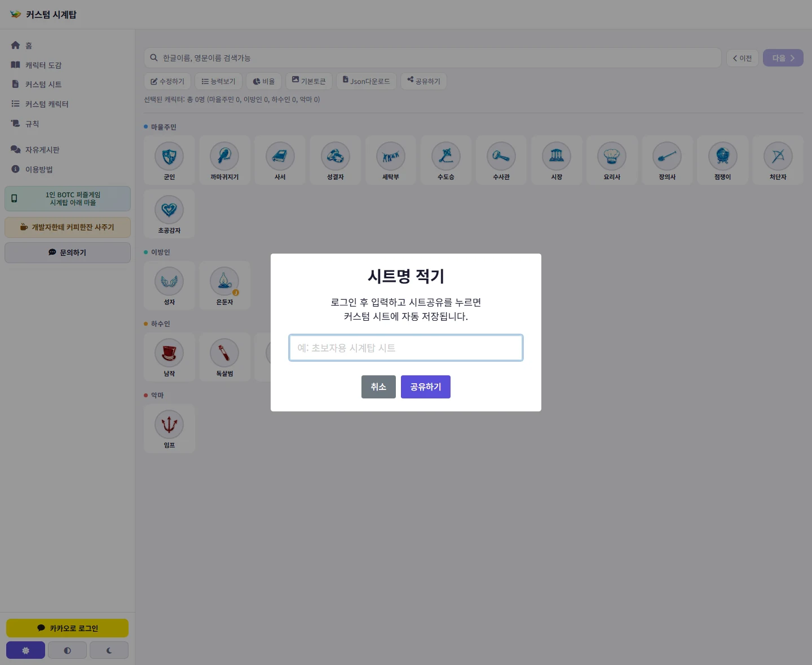Click the Json다운로드 toolbar button

pyautogui.click(x=367, y=81)
